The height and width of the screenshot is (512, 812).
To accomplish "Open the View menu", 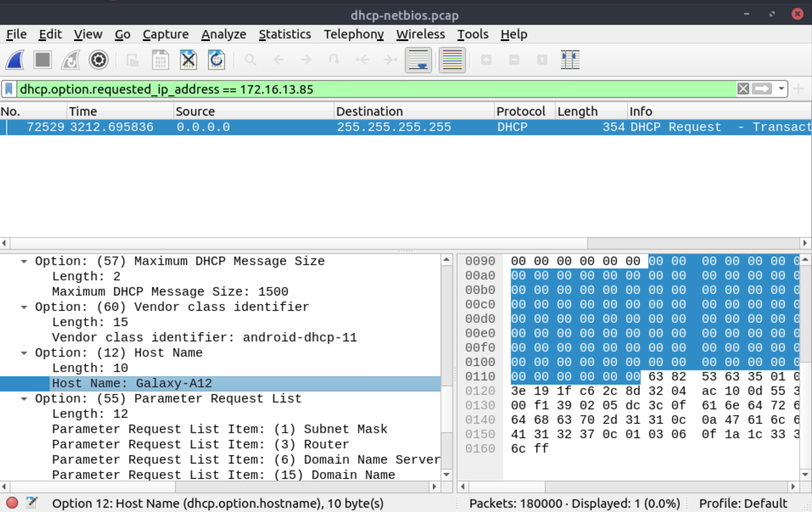I will [88, 34].
